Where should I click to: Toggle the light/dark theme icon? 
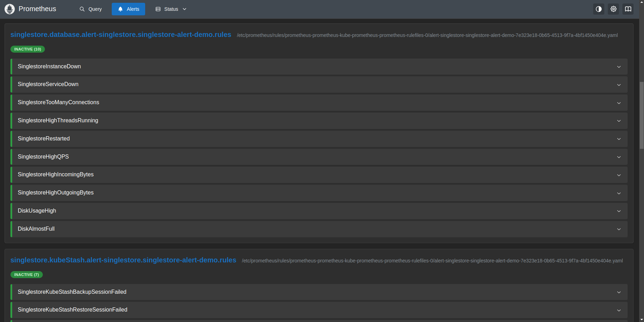[599, 9]
